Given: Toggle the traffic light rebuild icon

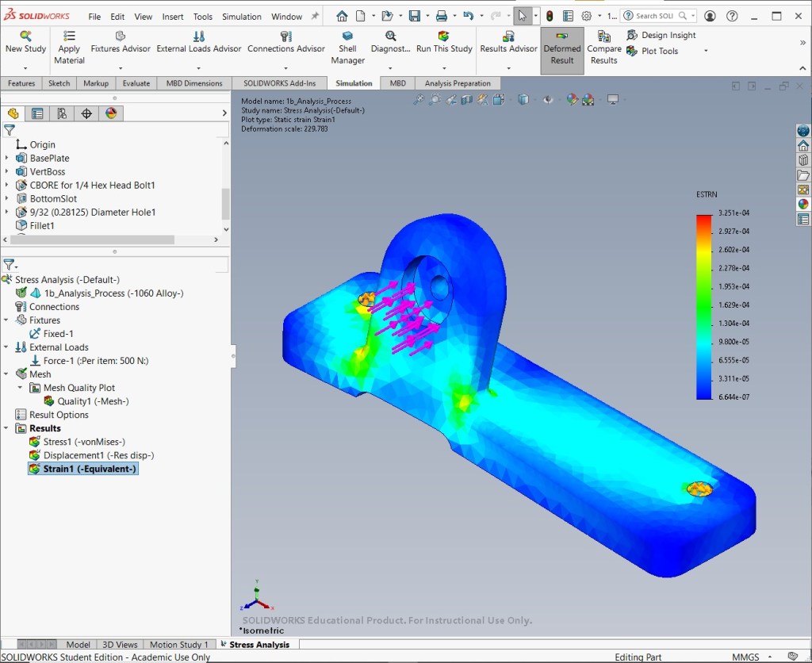Looking at the screenshot, I should coord(550,16).
